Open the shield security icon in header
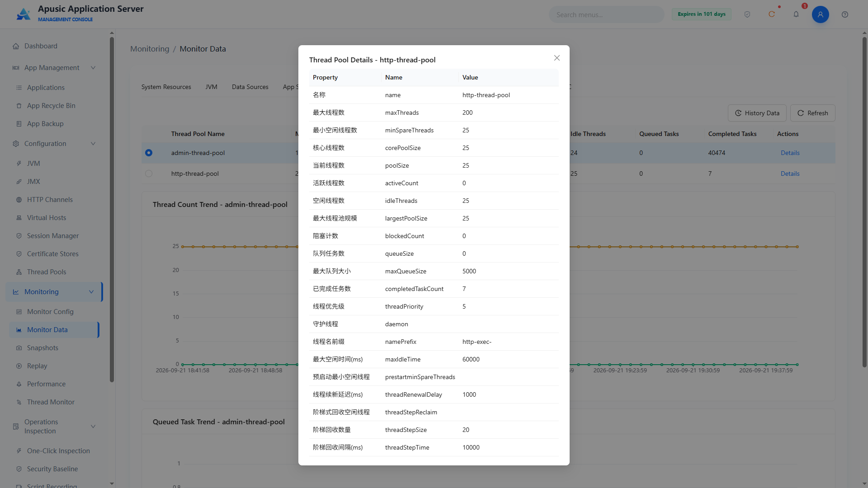Screen dimensions: 868x488 pyautogui.click(x=747, y=14)
